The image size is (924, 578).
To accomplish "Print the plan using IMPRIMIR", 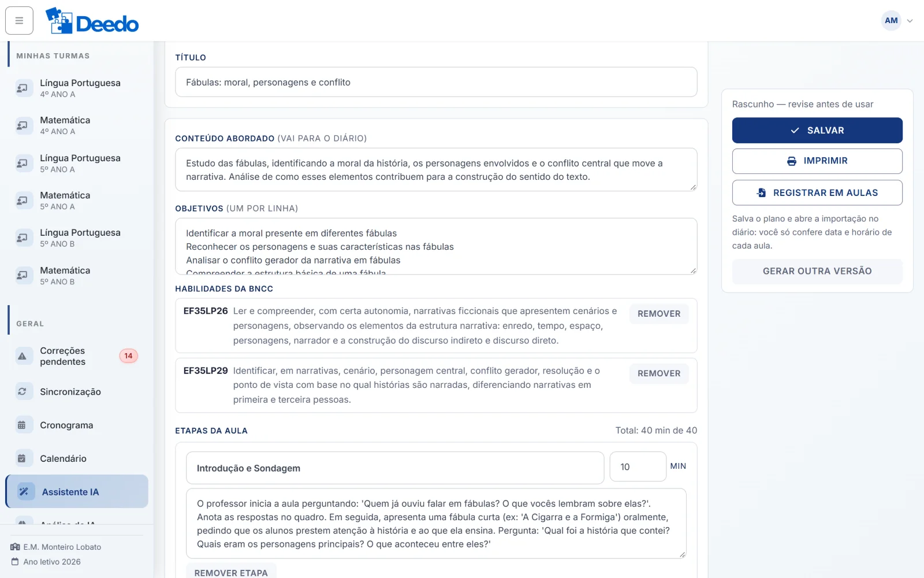I will point(817,161).
